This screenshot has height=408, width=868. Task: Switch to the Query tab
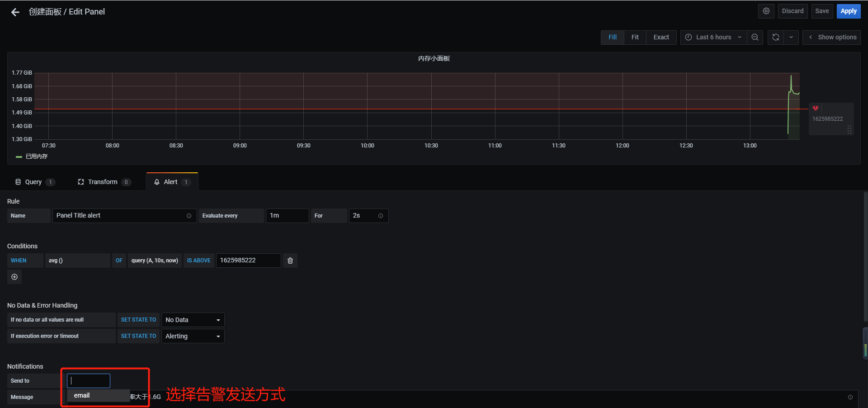pos(33,182)
